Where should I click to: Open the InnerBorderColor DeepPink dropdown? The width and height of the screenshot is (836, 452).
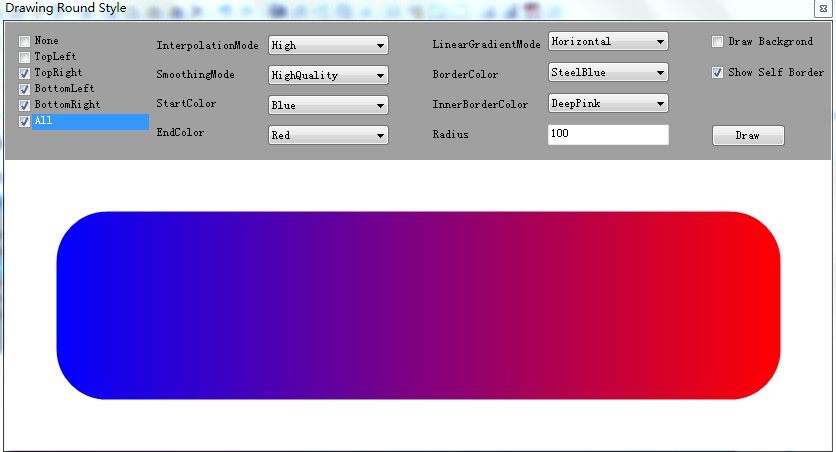click(608, 103)
